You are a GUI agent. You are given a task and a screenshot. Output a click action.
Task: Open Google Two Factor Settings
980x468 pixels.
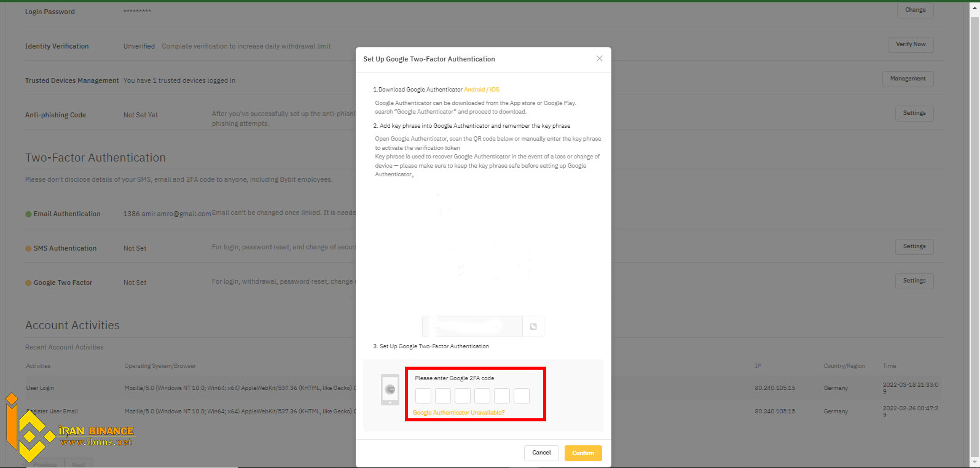coord(914,281)
